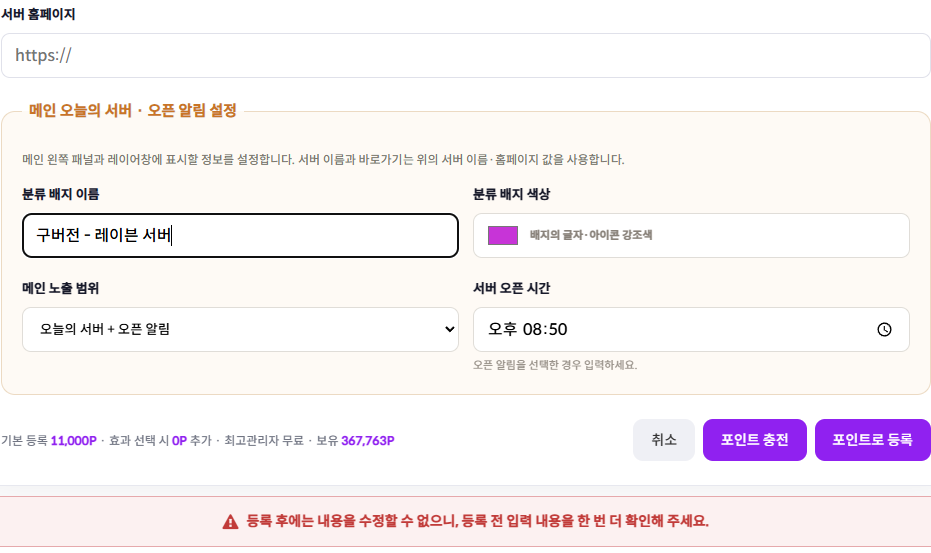Image resolution: width=931 pixels, height=553 pixels.
Task: Click inside the 분류 배지 이름 text field
Action: pyautogui.click(x=240, y=235)
